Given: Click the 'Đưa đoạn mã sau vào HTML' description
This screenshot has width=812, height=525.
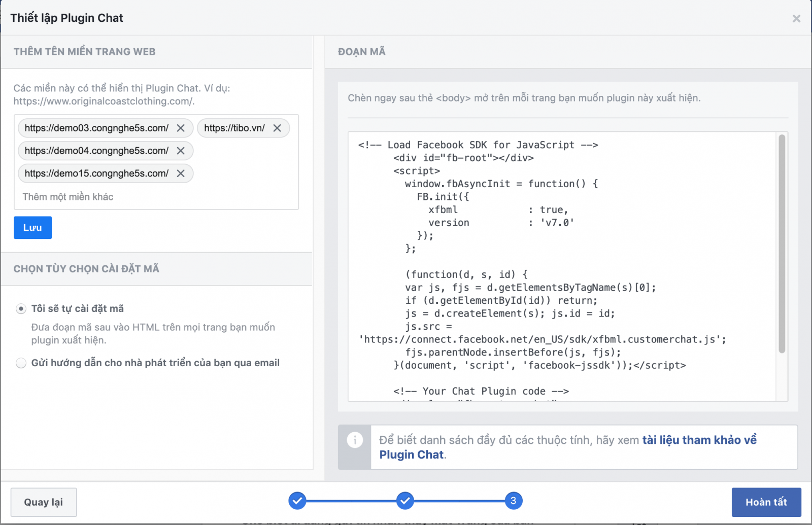Looking at the screenshot, I should 153,334.
